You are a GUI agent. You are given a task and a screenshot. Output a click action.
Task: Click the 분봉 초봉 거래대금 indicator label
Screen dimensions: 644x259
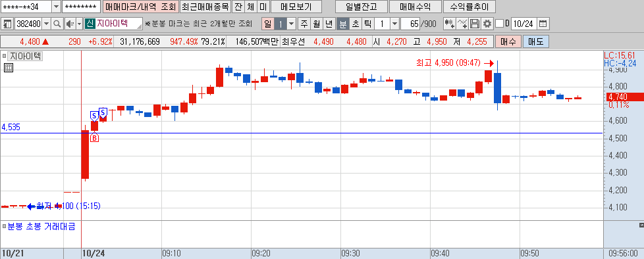click(x=41, y=226)
